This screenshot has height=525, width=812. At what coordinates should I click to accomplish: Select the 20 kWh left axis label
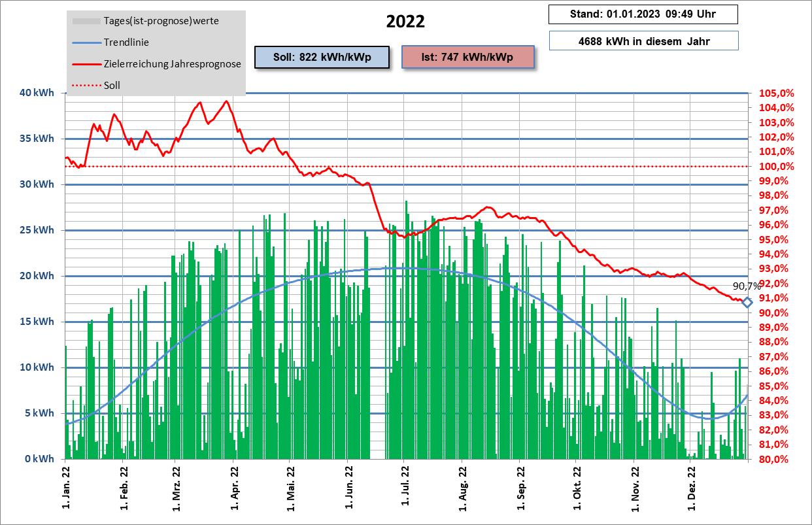pyautogui.click(x=37, y=276)
